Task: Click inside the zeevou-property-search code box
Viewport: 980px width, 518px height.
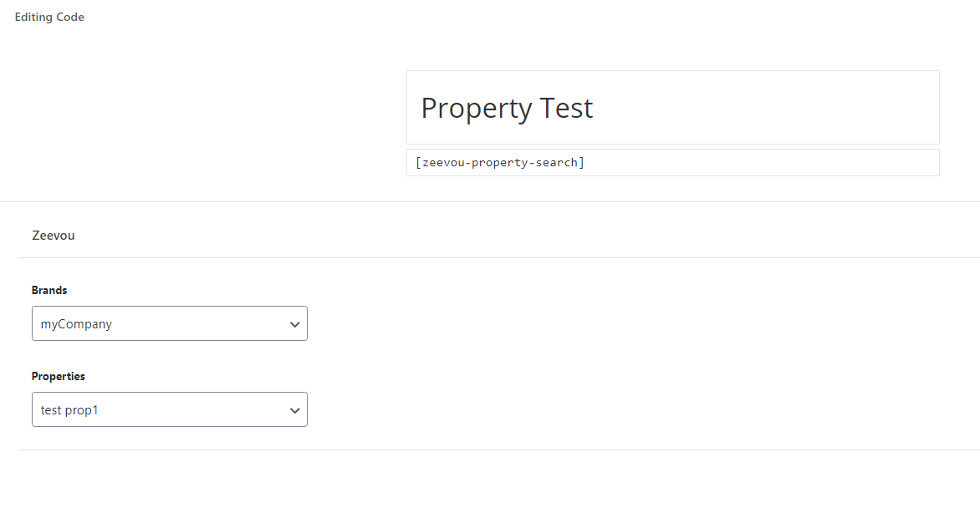Action: (672, 162)
